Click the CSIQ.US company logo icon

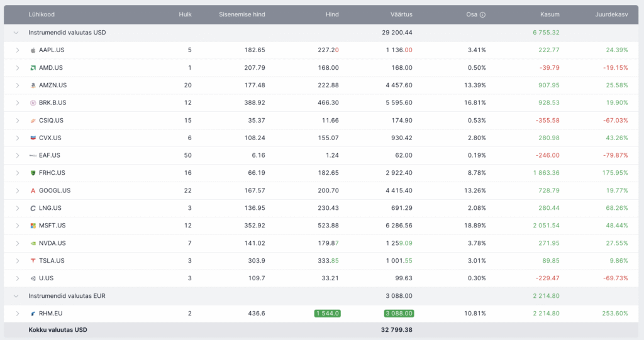point(33,120)
